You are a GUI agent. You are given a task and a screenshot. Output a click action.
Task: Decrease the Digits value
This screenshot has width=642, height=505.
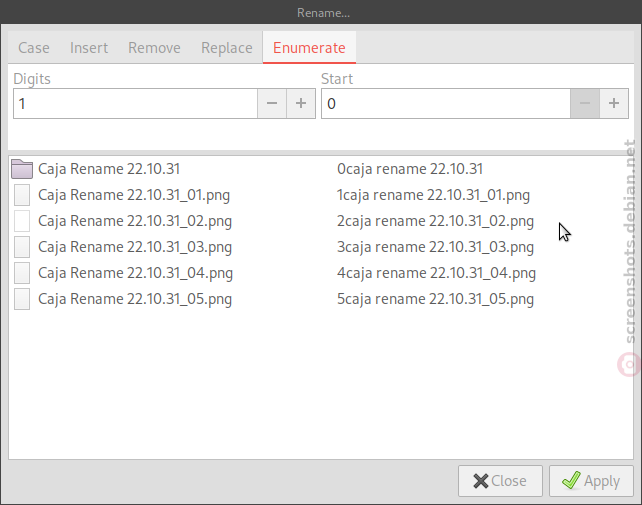click(x=272, y=104)
